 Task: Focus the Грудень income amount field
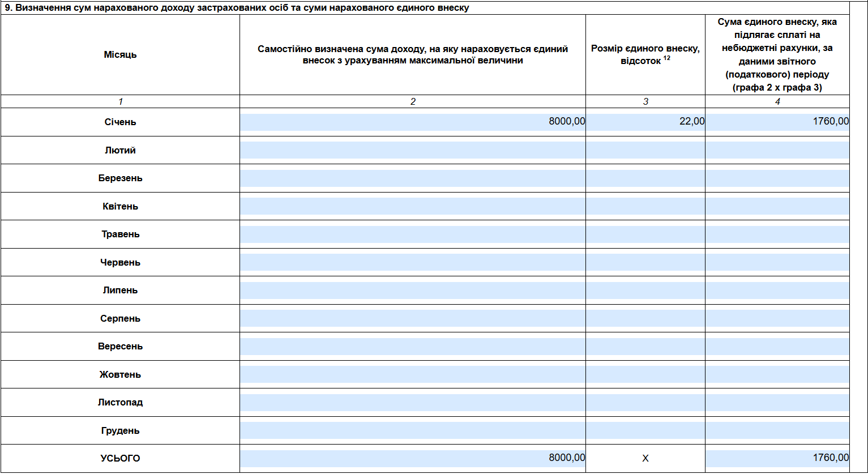click(x=412, y=430)
